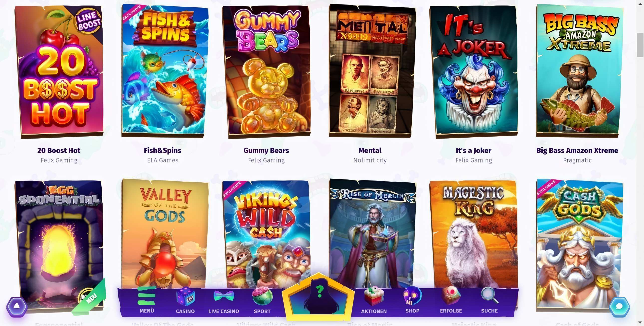Click It's a Joker title text
This screenshot has width=644, height=326.
(x=474, y=151)
